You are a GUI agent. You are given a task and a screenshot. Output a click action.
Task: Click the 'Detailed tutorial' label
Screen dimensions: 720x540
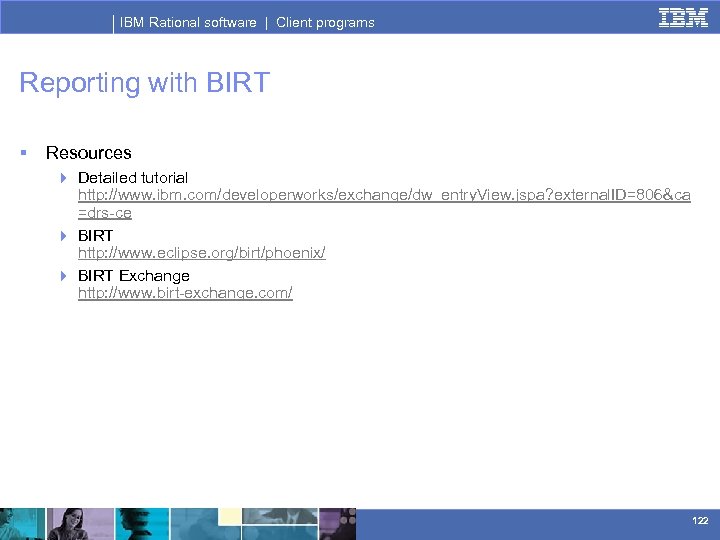133,178
